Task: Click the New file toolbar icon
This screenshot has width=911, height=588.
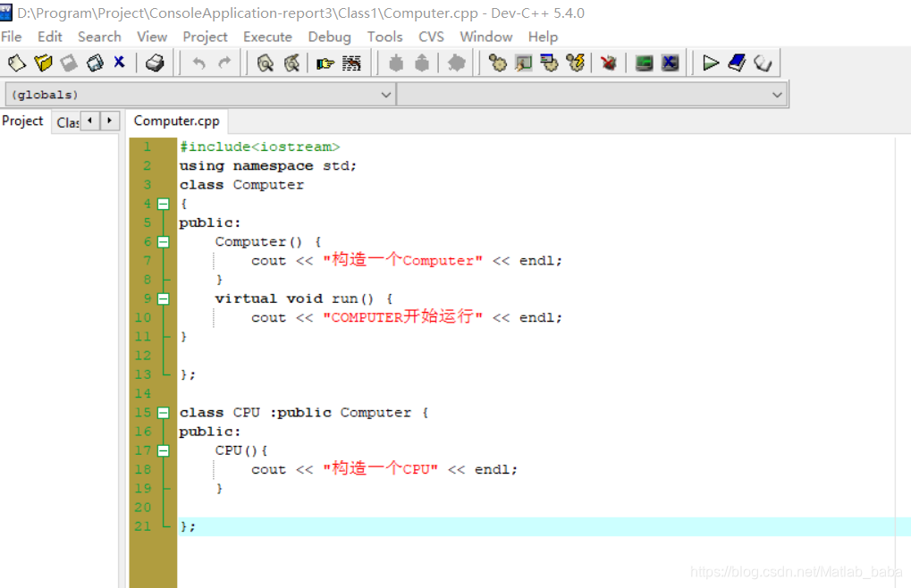Action: click(17, 63)
